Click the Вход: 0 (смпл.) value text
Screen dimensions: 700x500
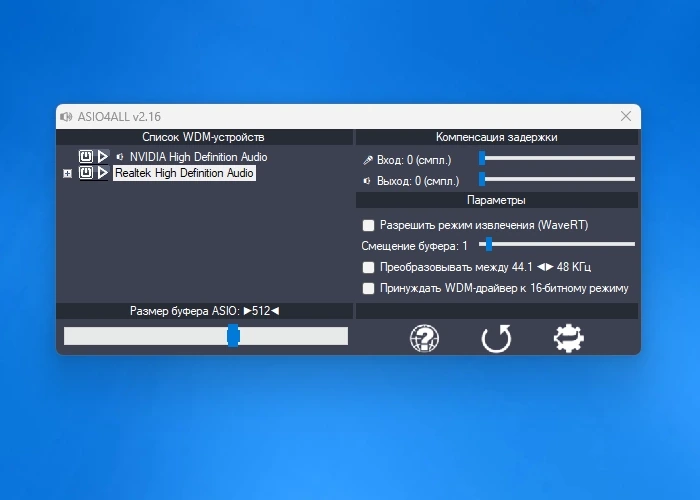point(414,160)
